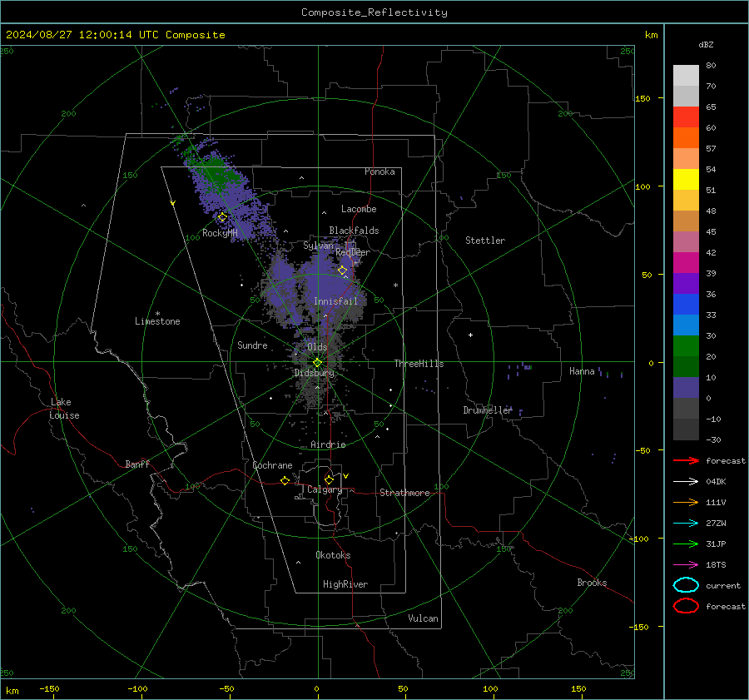The height and width of the screenshot is (700, 749).
Task: Click the RockyMH label
Action: [x=220, y=233]
